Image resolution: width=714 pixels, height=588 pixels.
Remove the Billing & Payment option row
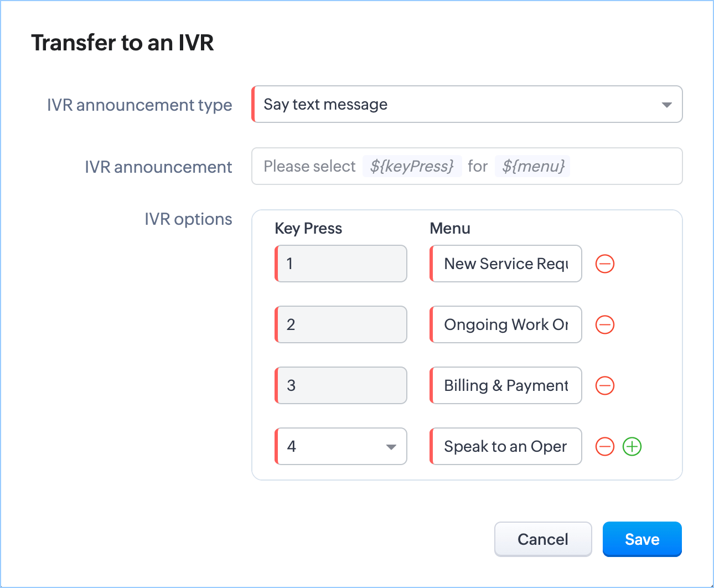coord(604,385)
